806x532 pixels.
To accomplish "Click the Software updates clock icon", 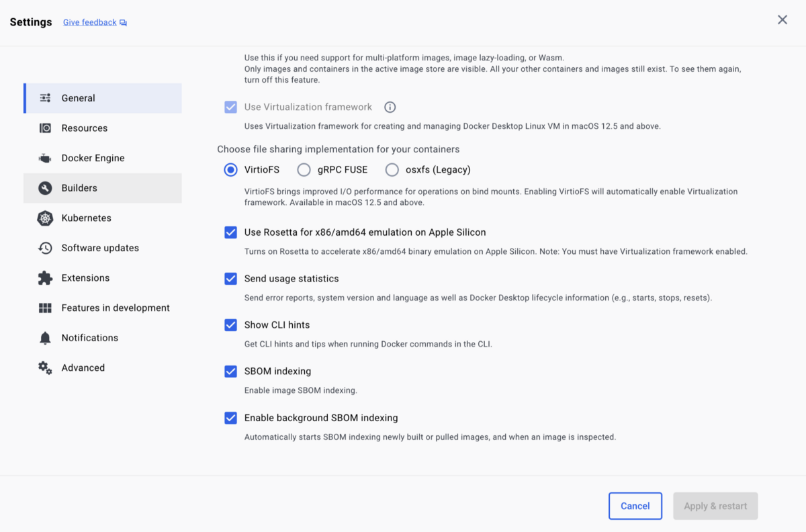I will [x=45, y=248].
